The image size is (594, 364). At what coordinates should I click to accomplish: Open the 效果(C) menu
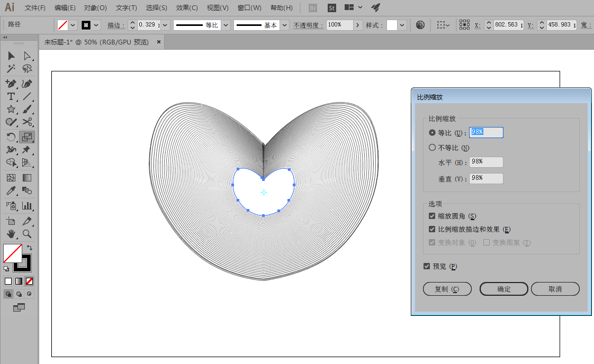coord(187,8)
